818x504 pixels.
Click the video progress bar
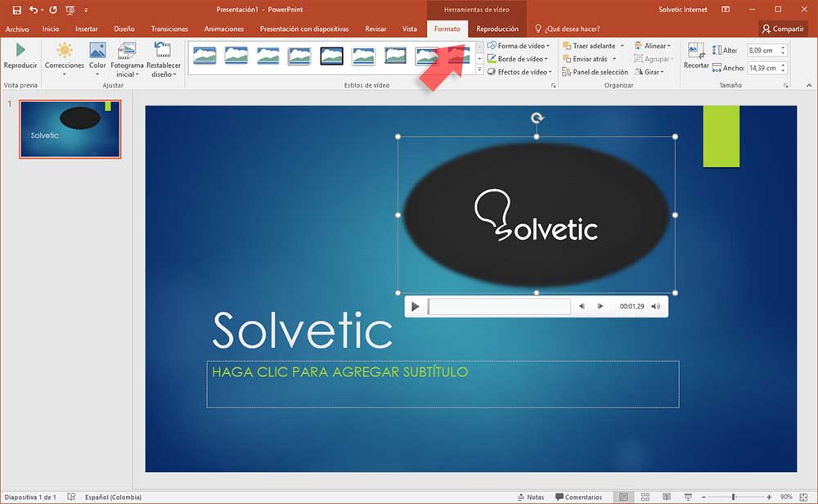[x=499, y=306]
